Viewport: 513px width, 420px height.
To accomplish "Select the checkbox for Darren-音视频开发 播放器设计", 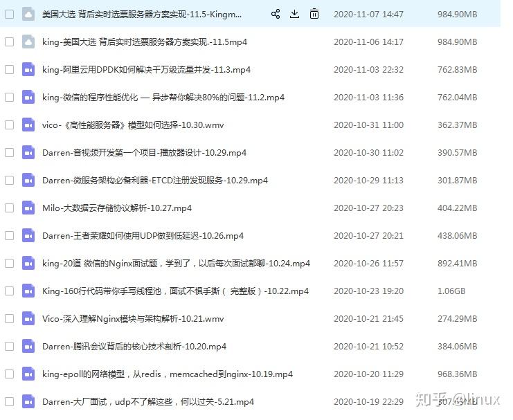I will coord(10,152).
